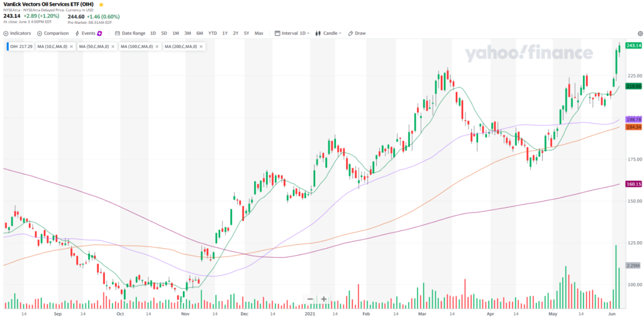This screenshot has height=318, width=644.
Task: Click the Dec label on time axis
Action: click(245, 314)
